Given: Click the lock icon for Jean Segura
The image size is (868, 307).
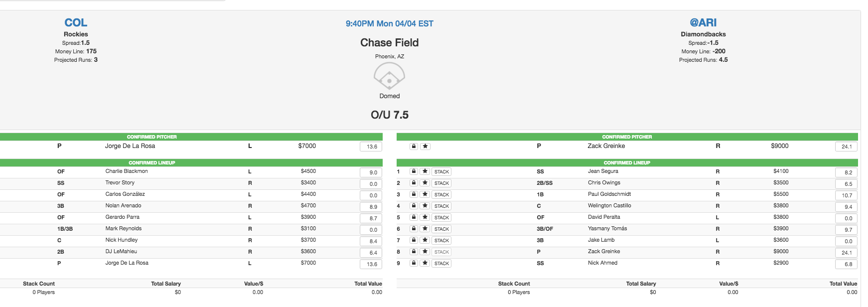Looking at the screenshot, I should (x=414, y=171).
